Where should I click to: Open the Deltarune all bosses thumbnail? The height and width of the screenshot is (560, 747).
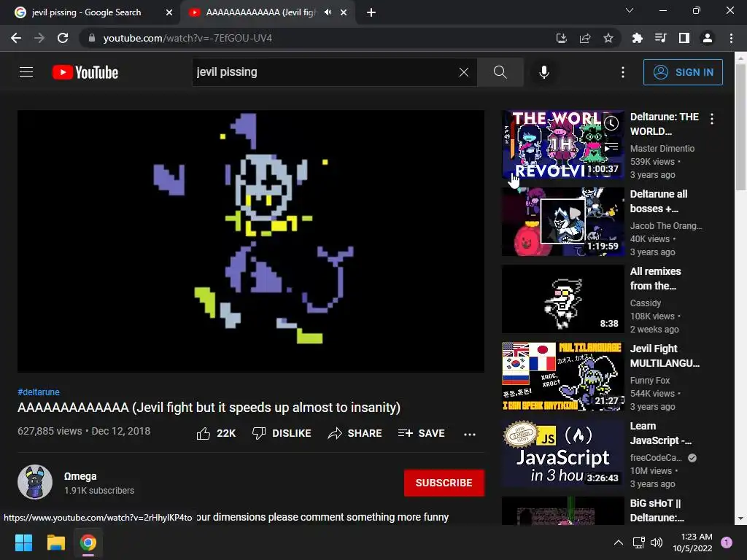point(563,222)
